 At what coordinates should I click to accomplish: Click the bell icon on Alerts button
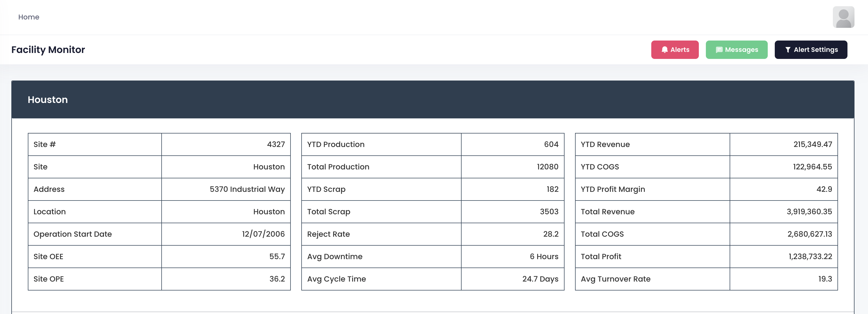point(665,50)
